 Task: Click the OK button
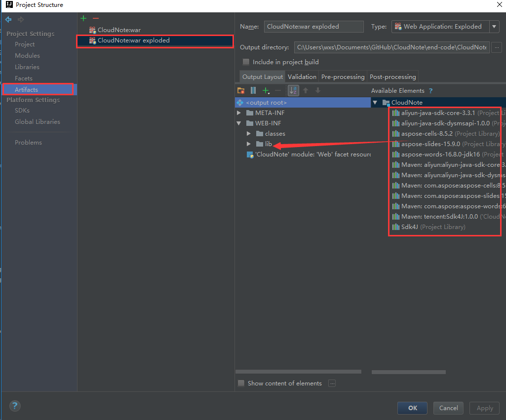tap(412, 408)
